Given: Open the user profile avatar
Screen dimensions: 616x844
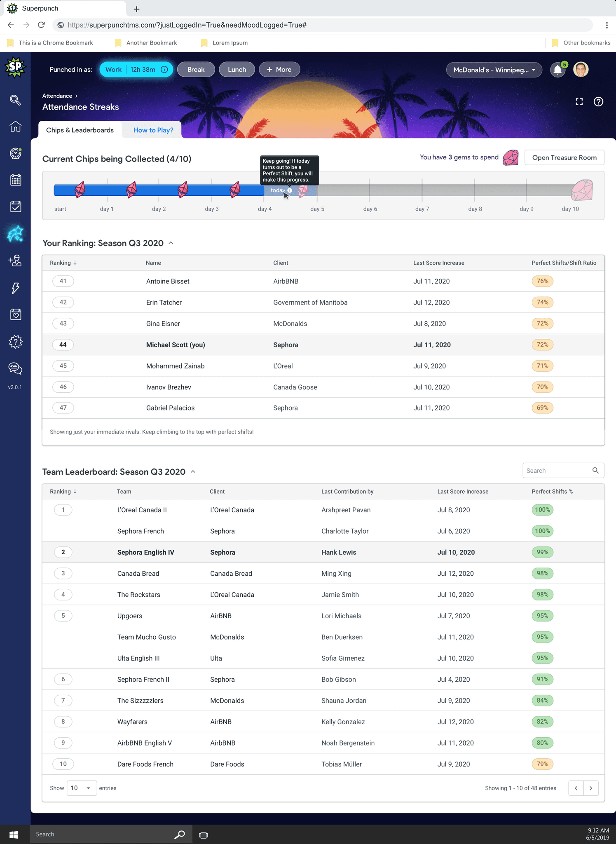Looking at the screenshot, I should tap(581, 70).
